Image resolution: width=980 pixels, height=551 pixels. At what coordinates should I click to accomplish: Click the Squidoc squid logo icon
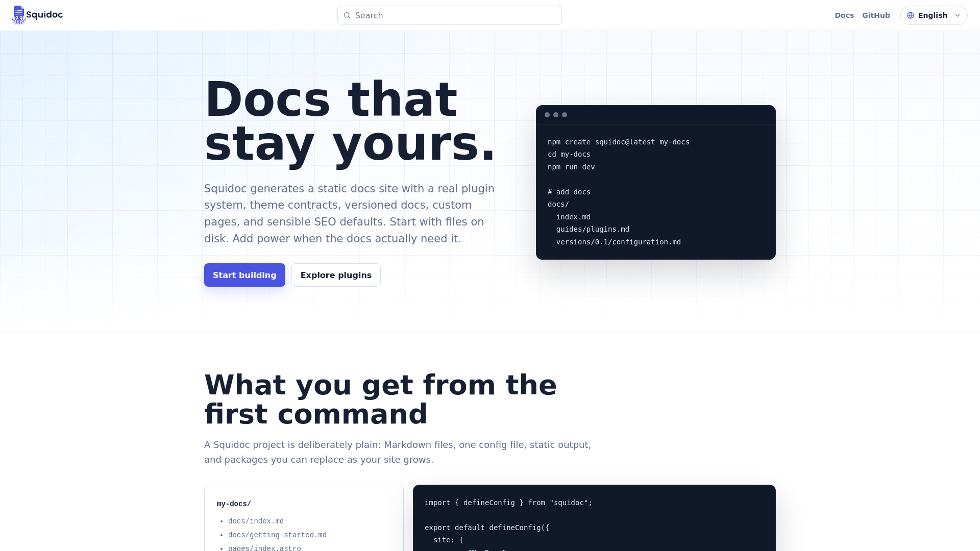point(19,15)
